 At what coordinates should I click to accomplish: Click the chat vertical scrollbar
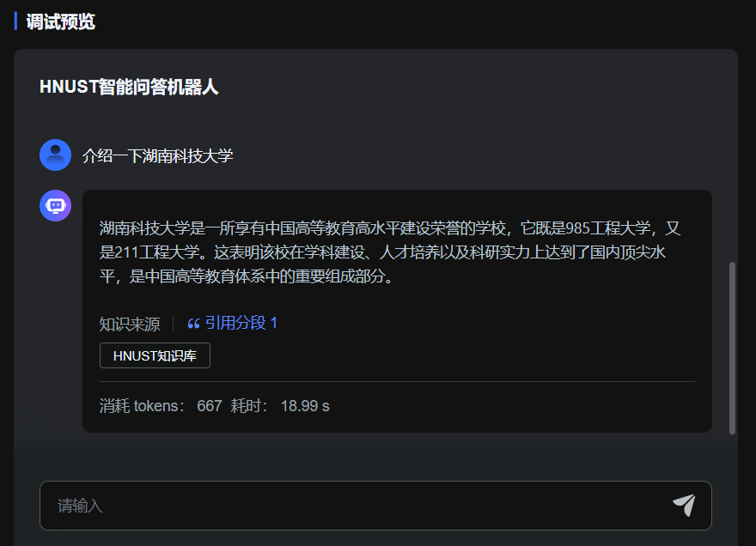[x=732, y=348]
